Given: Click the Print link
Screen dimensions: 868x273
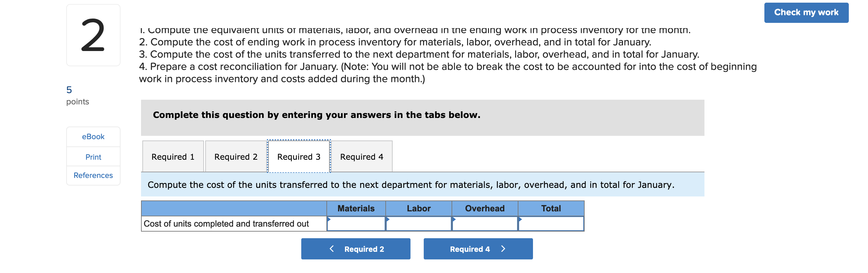Looking at the screenshot, I should pyautogui.click(x=93, y=156).
